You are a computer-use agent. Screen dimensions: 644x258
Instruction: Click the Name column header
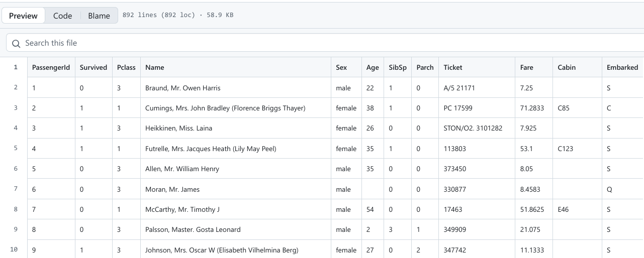(155, 67)
